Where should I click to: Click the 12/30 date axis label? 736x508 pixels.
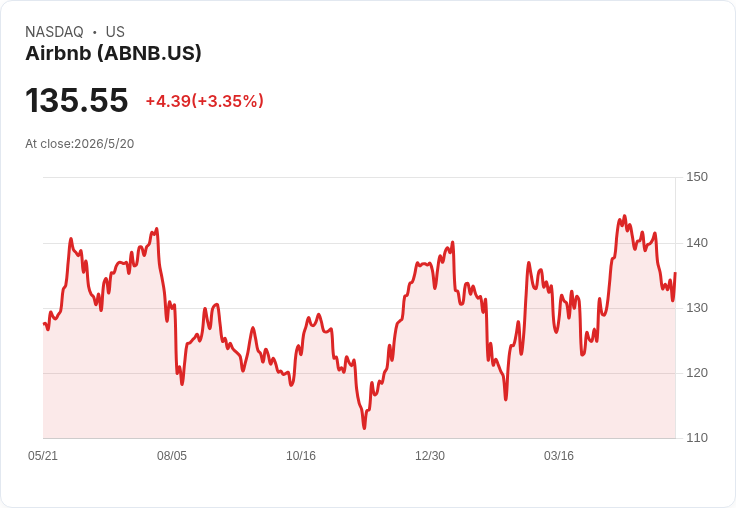[x=430, y=455]
